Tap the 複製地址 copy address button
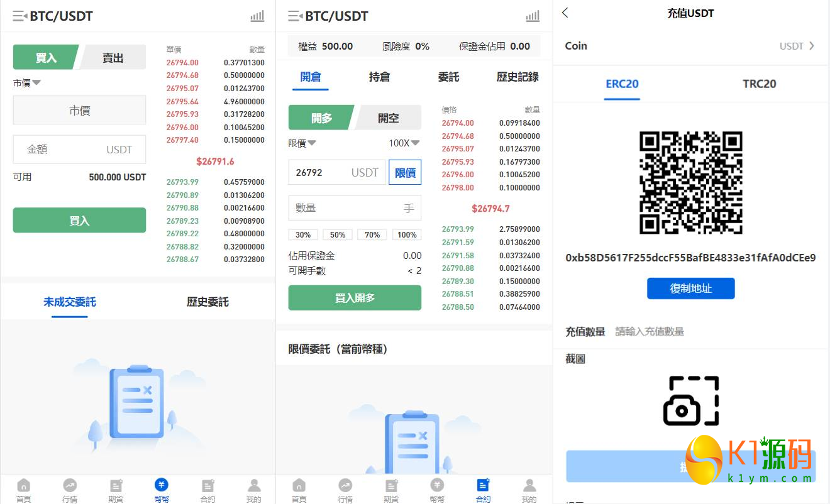 point(691,288)
